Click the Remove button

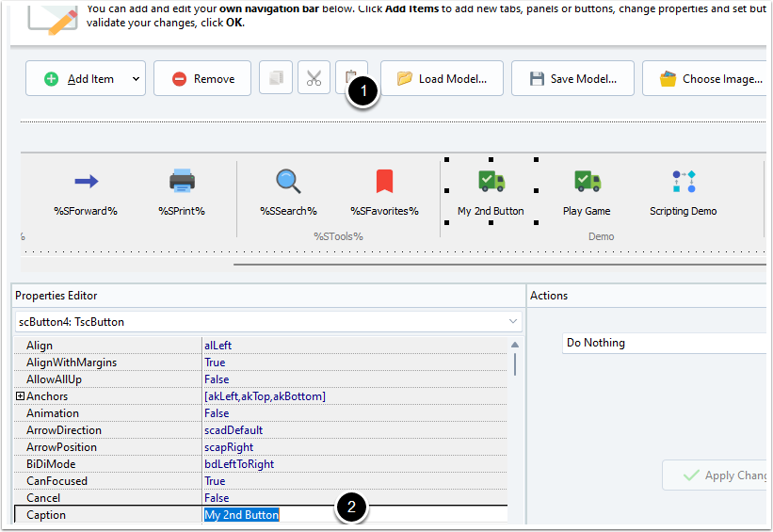click(202, 79)
